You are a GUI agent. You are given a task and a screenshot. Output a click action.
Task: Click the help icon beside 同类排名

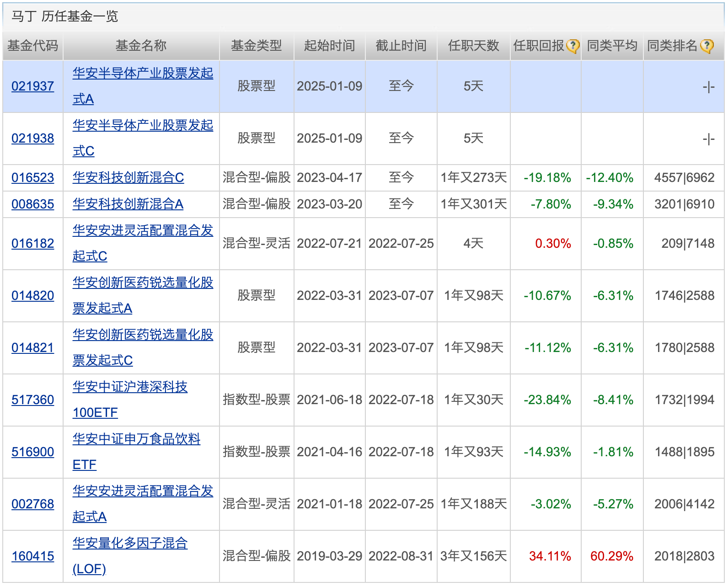tap(707, 46)
